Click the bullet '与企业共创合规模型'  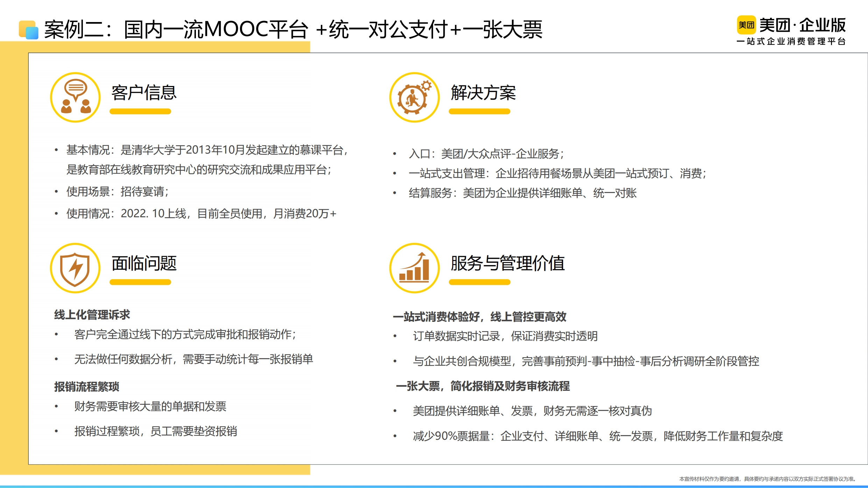(x=586, y=361)
